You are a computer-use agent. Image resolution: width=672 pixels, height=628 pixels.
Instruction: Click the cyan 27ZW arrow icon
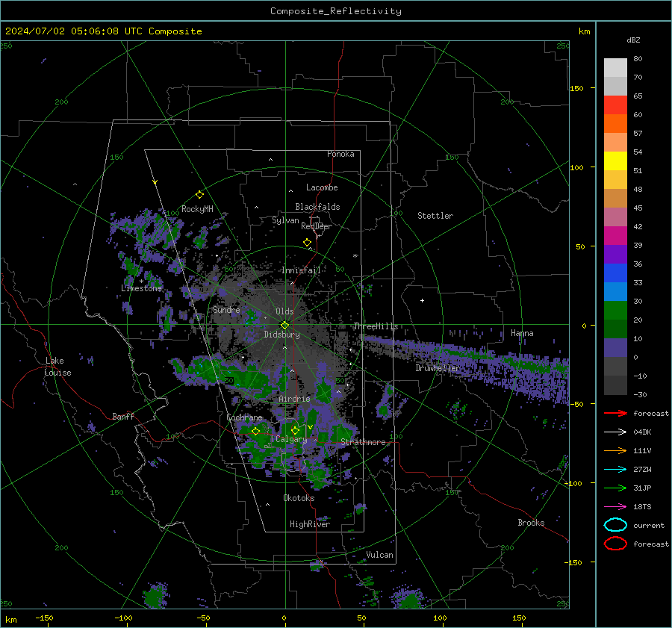(615, 470)
